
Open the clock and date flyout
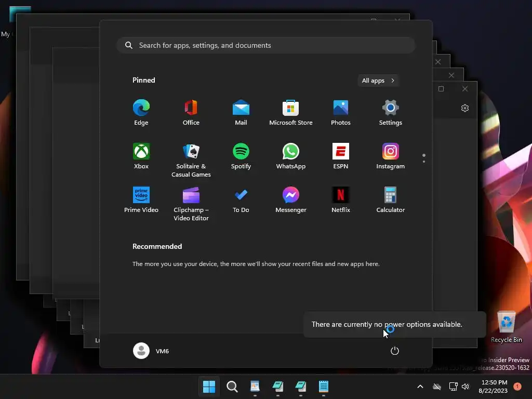[x=494, y=387]
